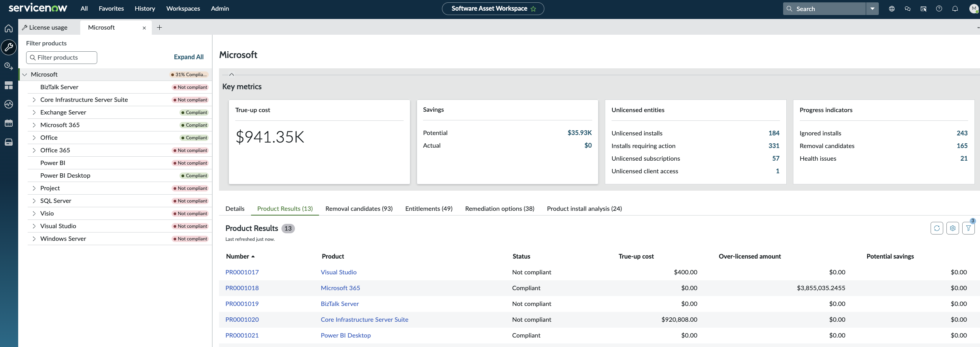Sort by the True-up cost column header
Viewport: 980px width, 347px height.
pyautogui.click(x=636, y=256)
